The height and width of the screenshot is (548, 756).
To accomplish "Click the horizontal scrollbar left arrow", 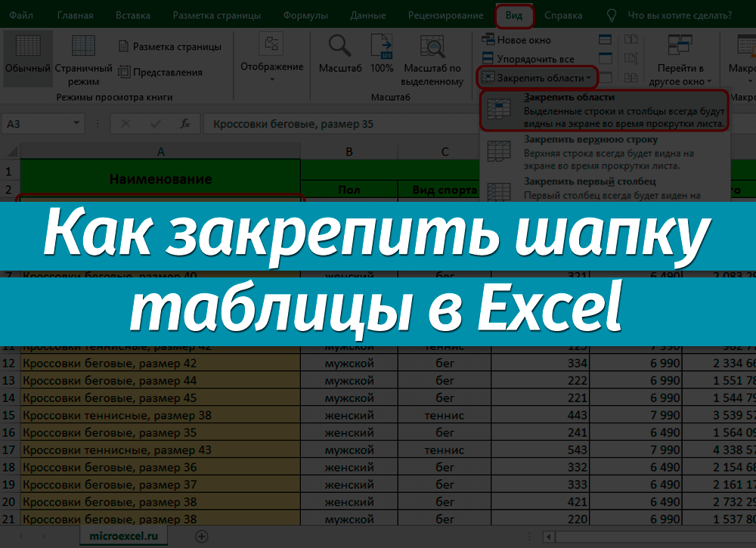I will point(549,536).
